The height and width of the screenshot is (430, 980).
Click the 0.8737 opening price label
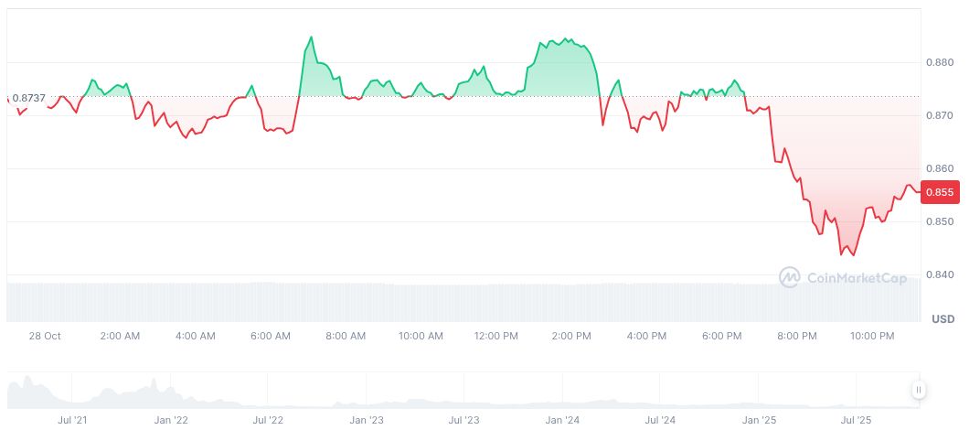[27, 98]
